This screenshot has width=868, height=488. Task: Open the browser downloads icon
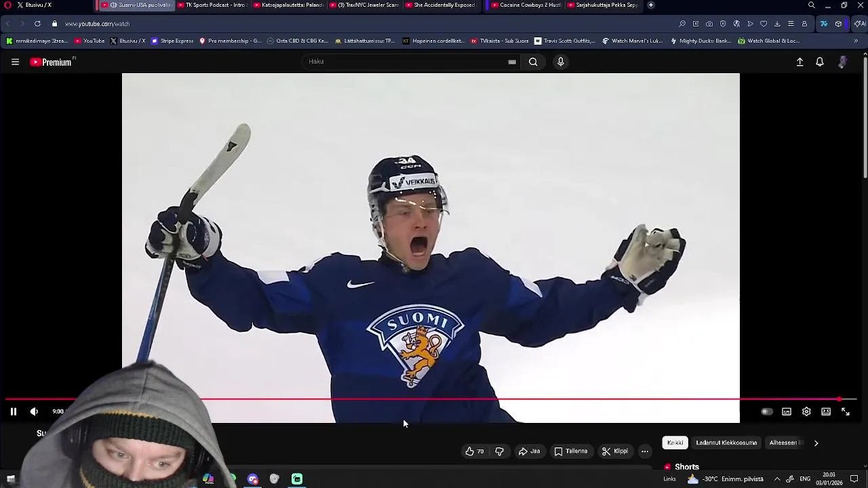pos(777,24)
